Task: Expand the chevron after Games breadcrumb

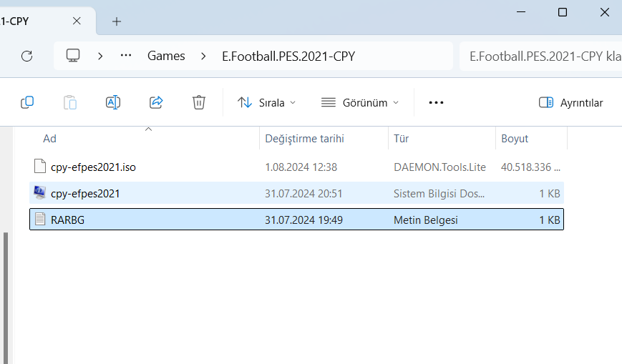Action: click(203, 56)
